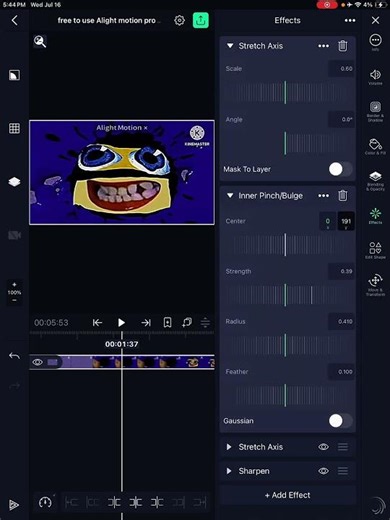
Task: Open the Move & Transform tool
Action: pyautogui.click(x=375, y=285)
